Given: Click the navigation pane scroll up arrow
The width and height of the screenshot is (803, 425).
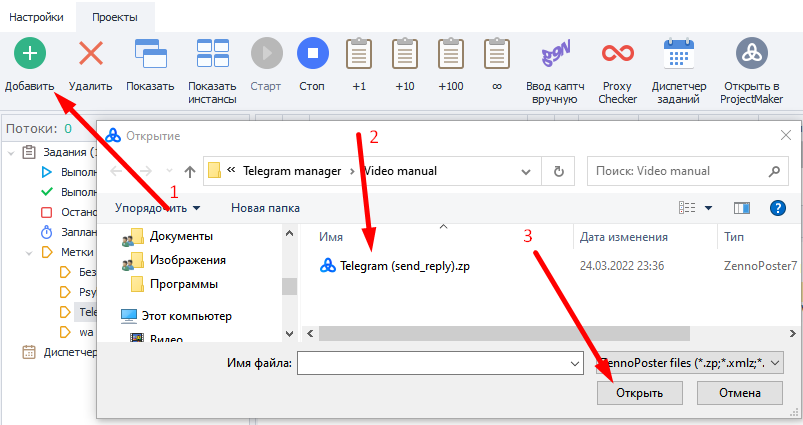Looking at the screenshot, I should click(289, 233).
